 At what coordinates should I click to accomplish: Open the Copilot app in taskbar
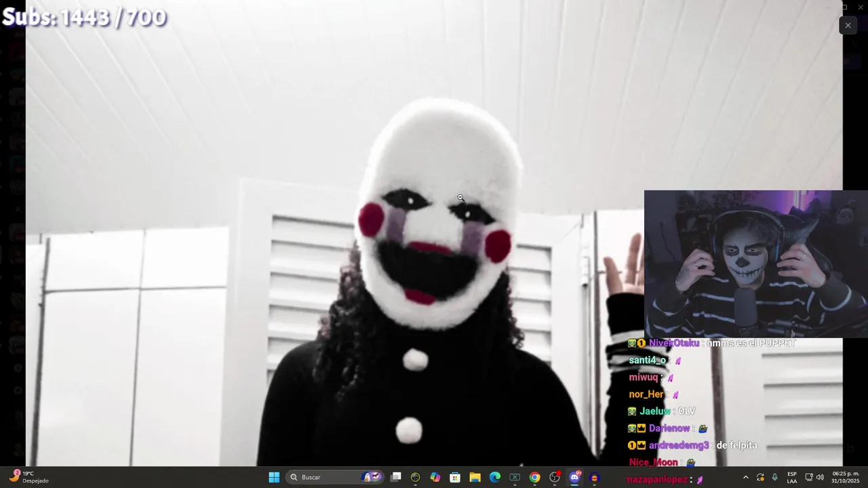tap(435, 477)
